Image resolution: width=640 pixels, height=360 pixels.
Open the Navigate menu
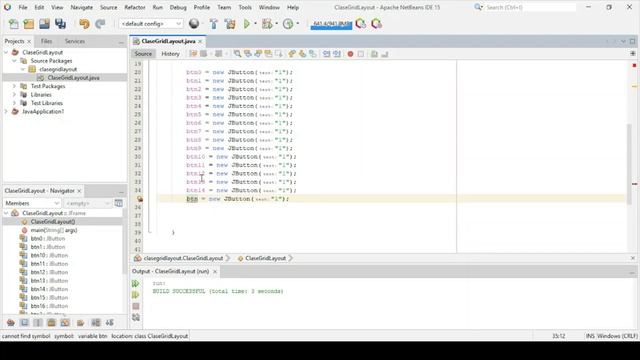tap(82, 7)
